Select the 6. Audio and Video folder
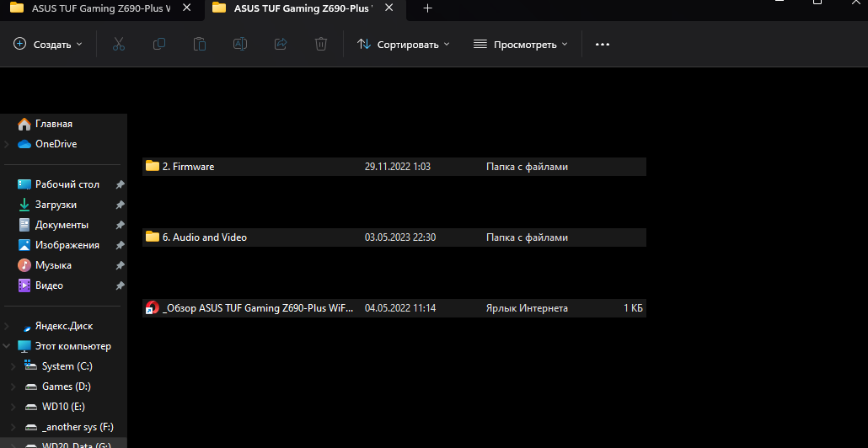 (x=394, y=237)
